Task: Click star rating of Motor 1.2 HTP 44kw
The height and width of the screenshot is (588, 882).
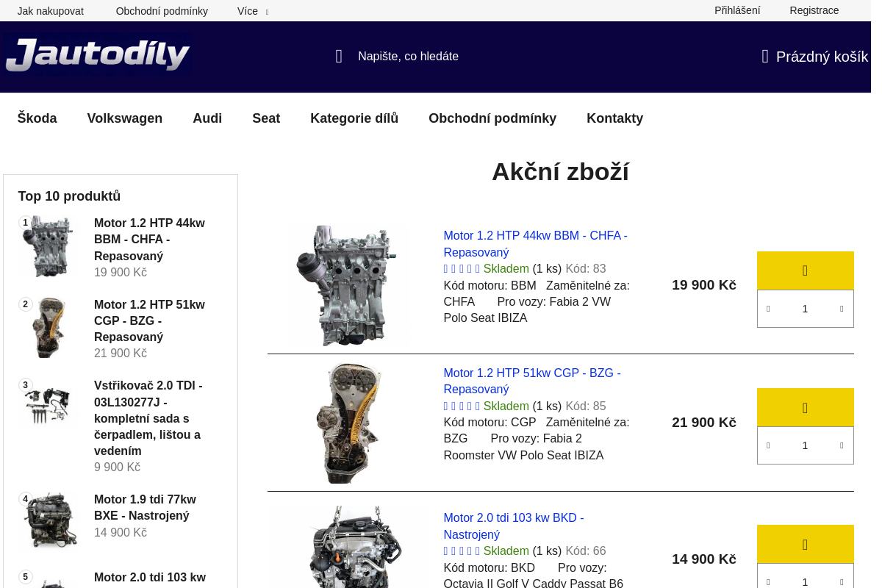Action: point(462,269)
